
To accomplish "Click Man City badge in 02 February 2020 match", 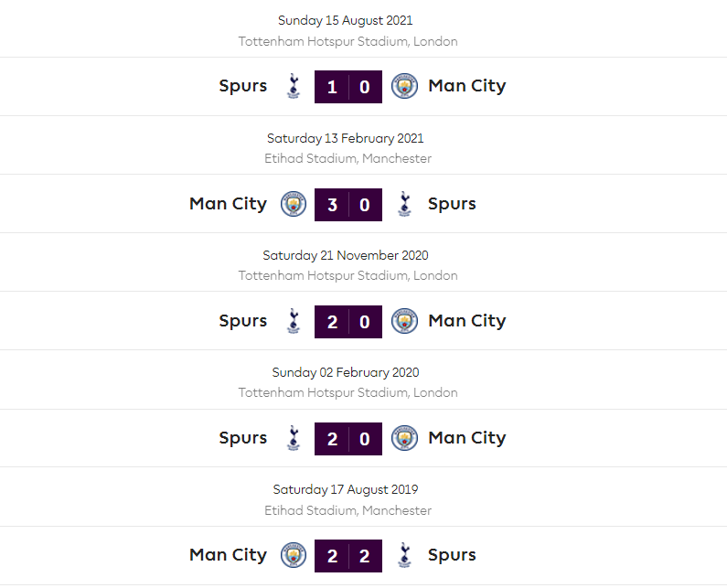I will coord(404,438).
